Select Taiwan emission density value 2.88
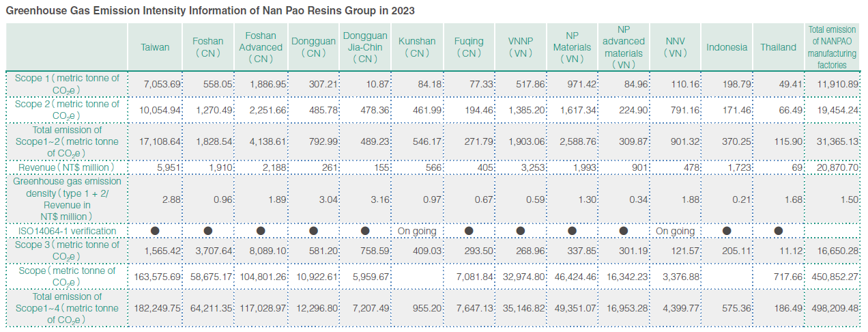 pos(171,199)
